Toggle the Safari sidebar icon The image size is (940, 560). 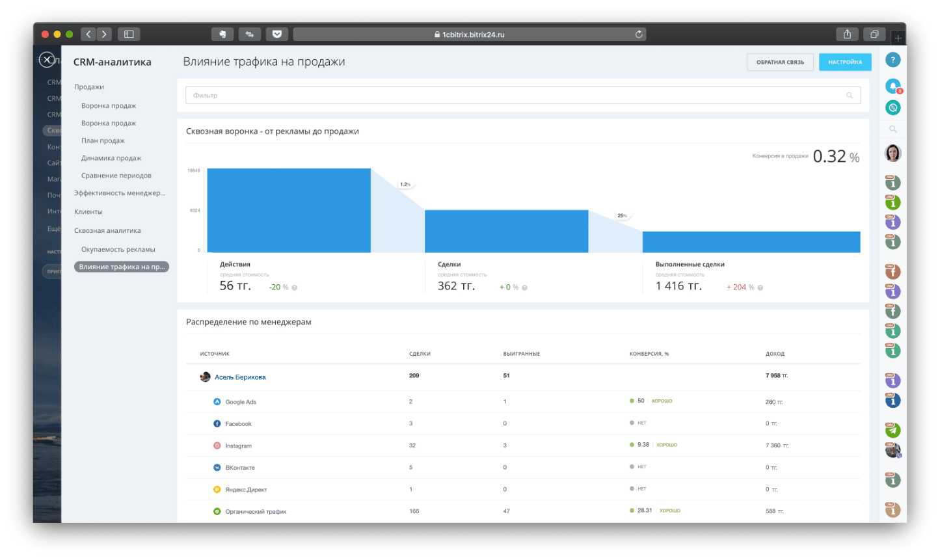pos(129,34)
